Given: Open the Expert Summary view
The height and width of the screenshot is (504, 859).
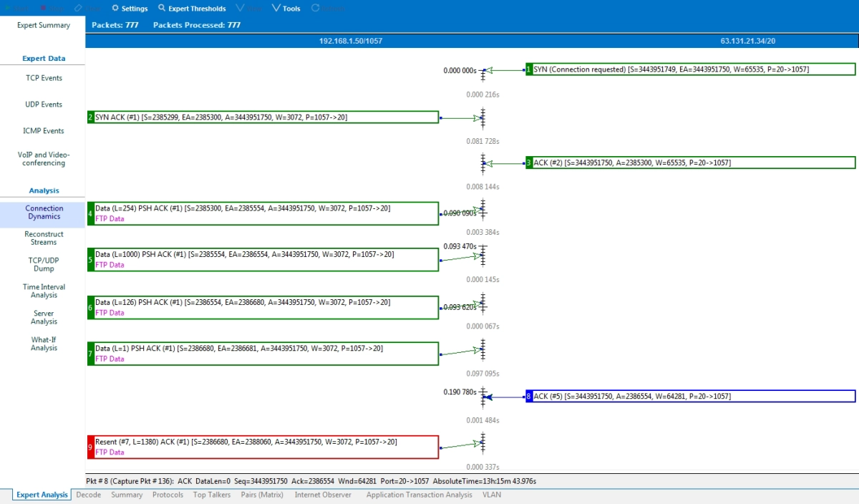Looking at the screenshot, I should [x=44, y=25].
